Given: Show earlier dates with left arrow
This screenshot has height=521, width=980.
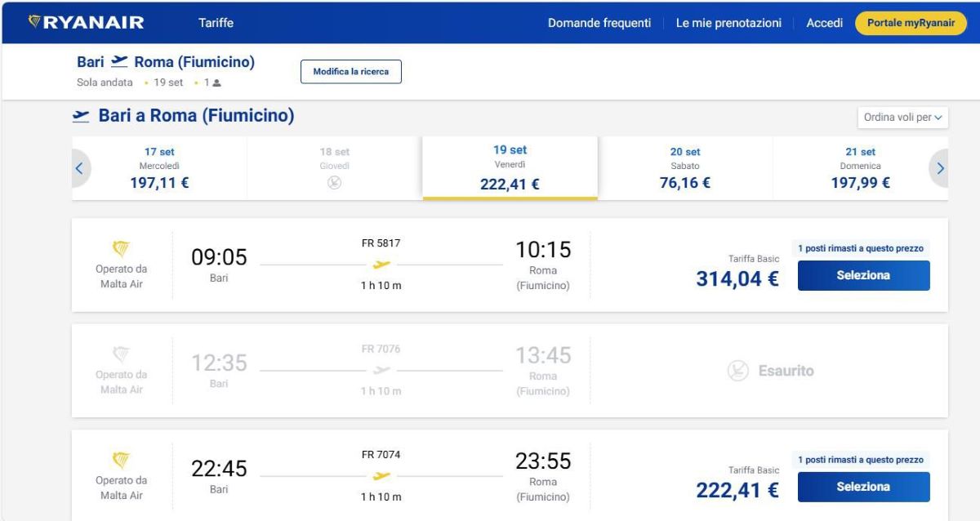Looking at the screenshot, I should click(x=79, y=169).
